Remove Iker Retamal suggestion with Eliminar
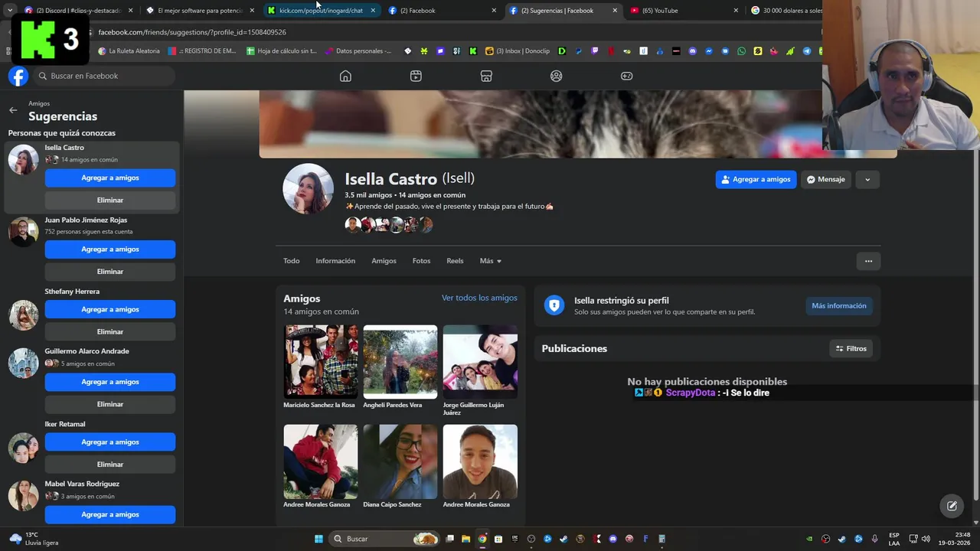The height and width of the screenshot is (551, 980). coord(110,464)
